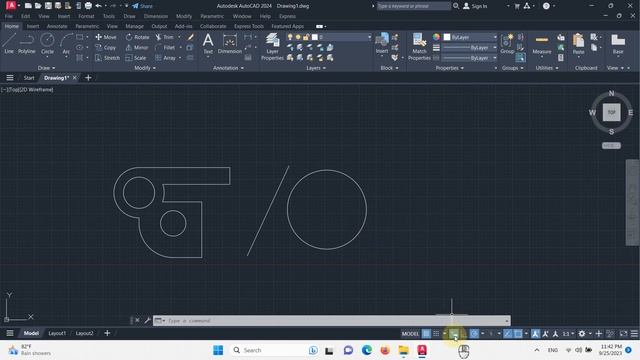Click the Measure tool
The image size is (640, 360).
click(542, 43)
